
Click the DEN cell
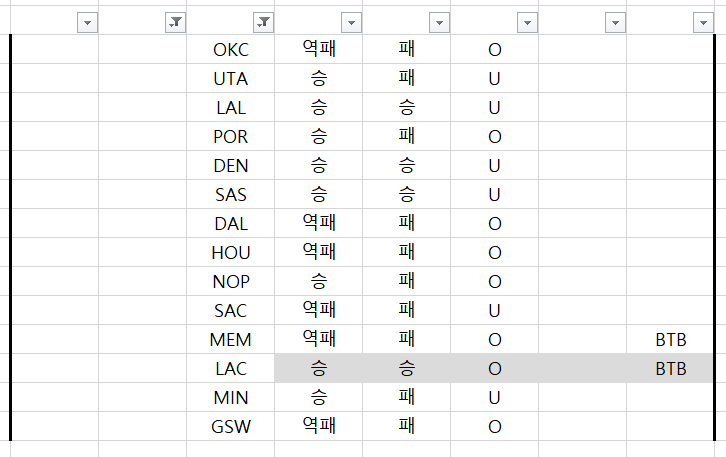point(231,165)
